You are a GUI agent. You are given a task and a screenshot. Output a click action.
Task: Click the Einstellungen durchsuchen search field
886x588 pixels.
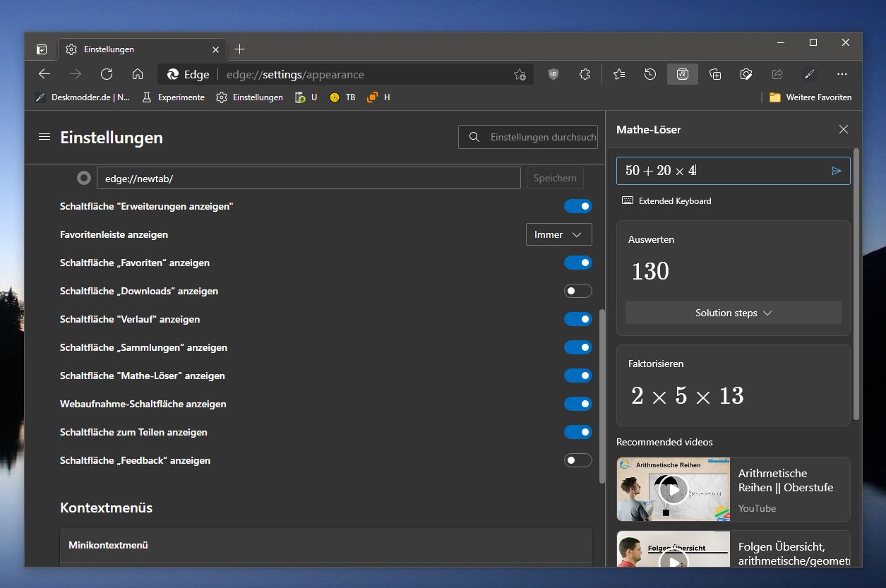click(528, 137)
